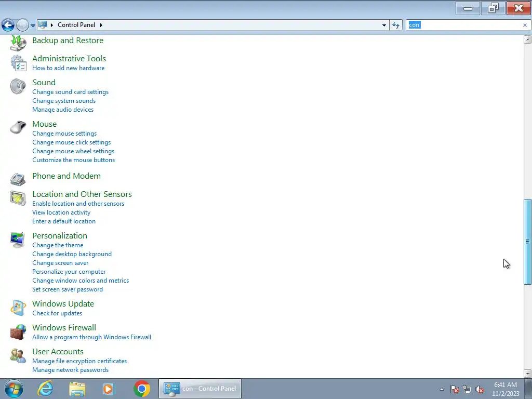The image size is (532, 399).
Task: Click Control Panel breadcrumb text
Action: pyautogui.click(x=76, y=25)
